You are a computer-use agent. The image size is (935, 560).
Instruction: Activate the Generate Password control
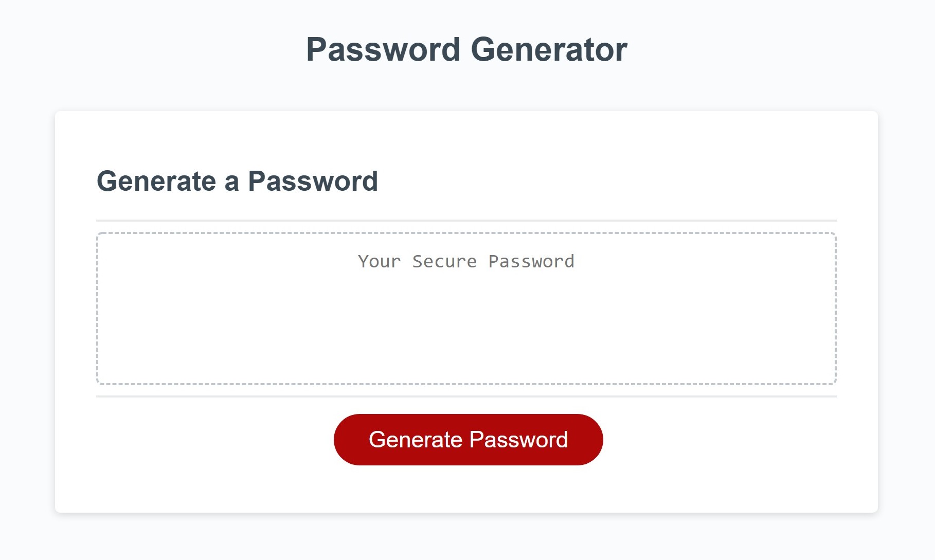467,439
